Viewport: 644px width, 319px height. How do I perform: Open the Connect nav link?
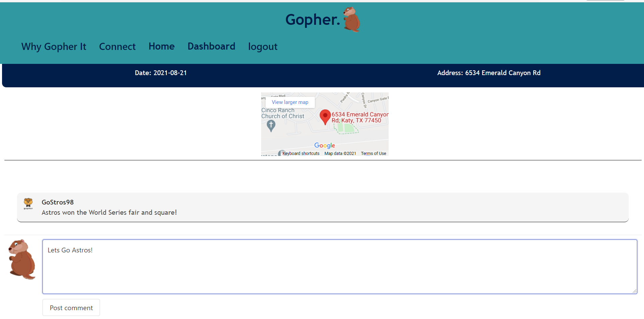click(x=117, y=47)
